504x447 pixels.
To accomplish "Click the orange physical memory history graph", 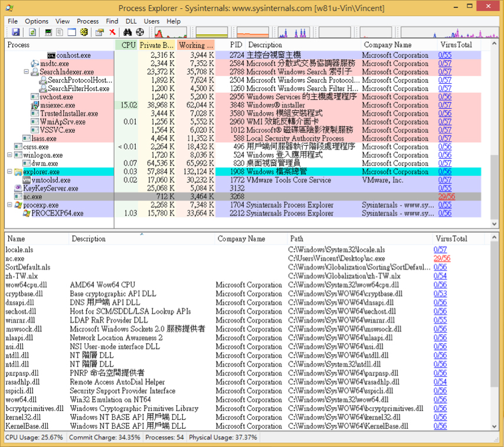I will click(x=253, y=32).
